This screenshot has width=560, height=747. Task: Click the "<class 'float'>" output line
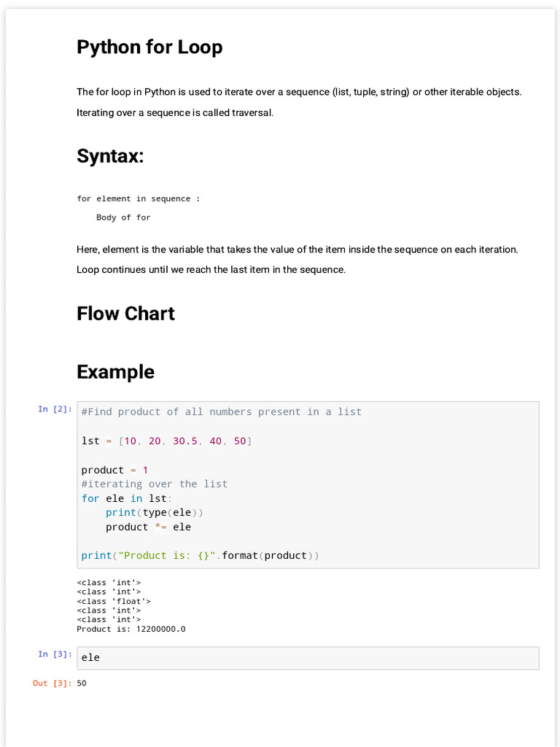pos(114,601)
